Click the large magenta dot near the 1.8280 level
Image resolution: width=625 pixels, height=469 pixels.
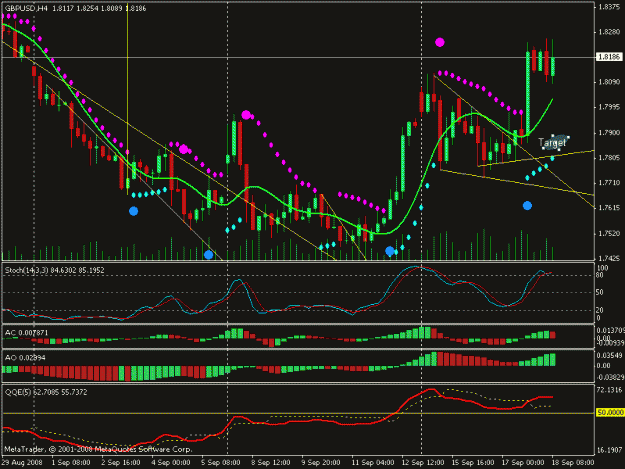pos(440,42)
